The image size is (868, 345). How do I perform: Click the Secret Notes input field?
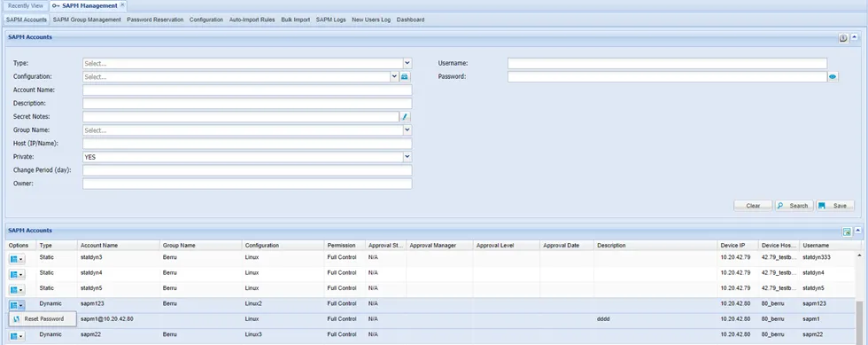click(x=241, y=116)
